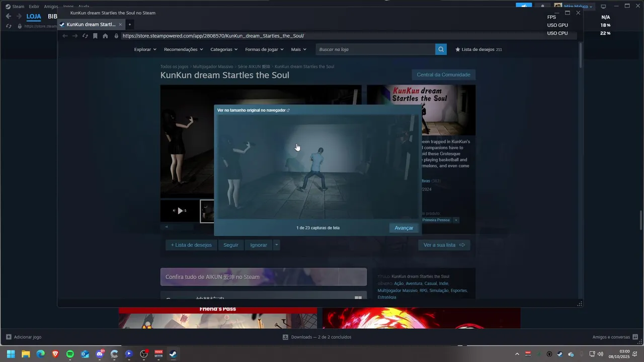Open Central da Comunidade

click(x=443, y=74)
